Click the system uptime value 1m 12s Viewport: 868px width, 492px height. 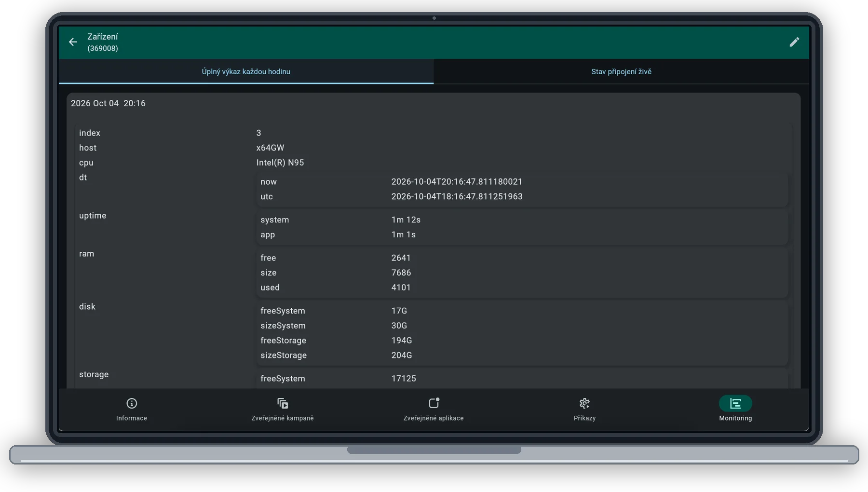pyautogui.click(x=406, y=219)
